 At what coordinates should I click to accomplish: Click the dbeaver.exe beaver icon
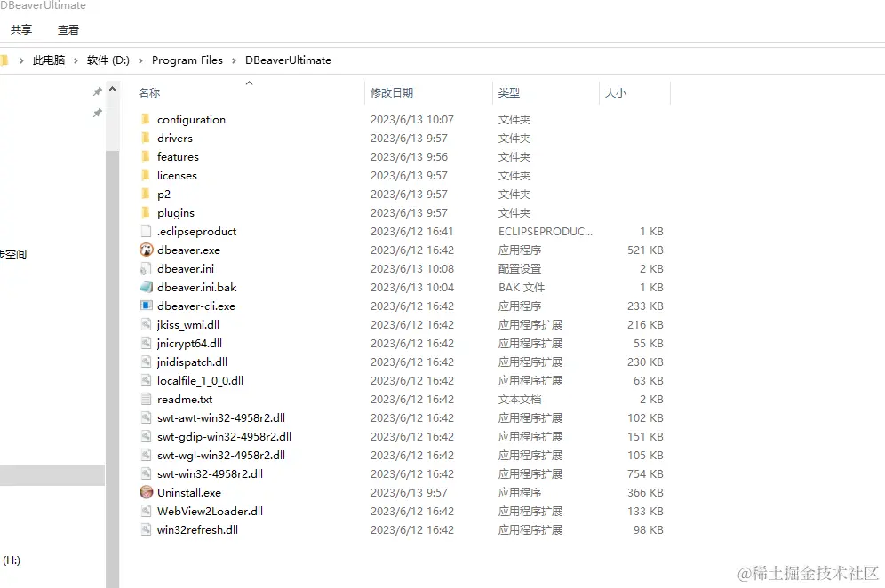click(147, 250)
